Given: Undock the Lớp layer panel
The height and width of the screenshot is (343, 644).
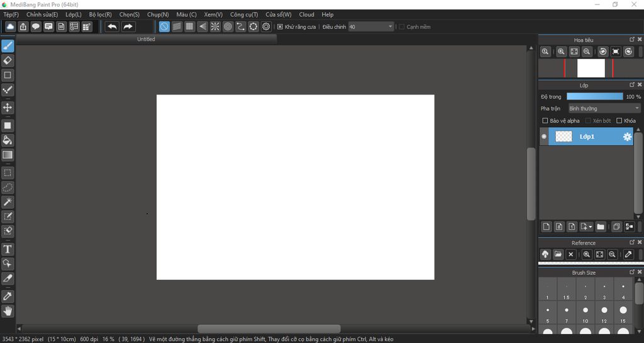Looking at the screenshot, I should 632,84.
